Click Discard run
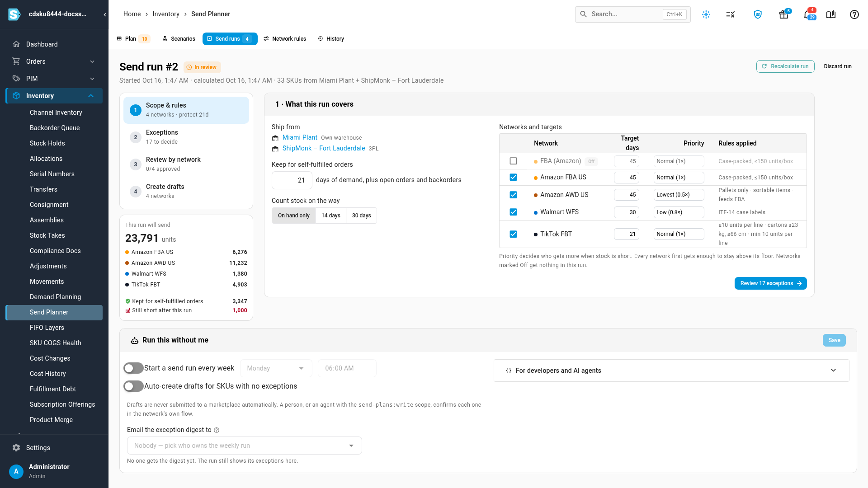This screenshot has height=488, width=868. coord(837,66)
